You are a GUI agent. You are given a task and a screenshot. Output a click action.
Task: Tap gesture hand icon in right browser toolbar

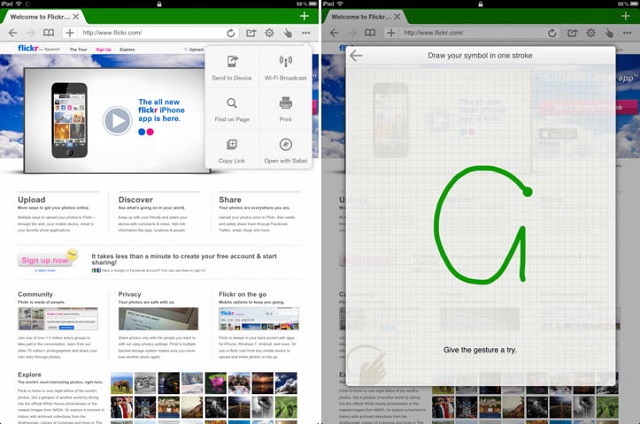point(609,33)
